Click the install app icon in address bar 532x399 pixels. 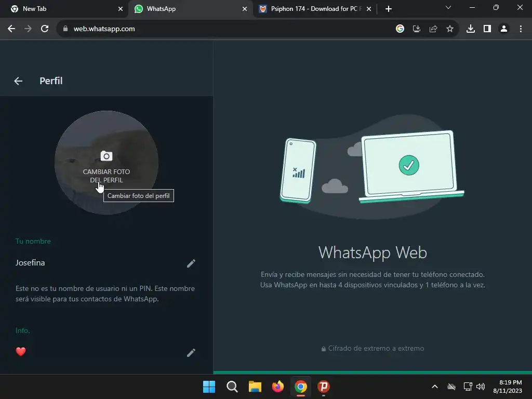(417, 29)
